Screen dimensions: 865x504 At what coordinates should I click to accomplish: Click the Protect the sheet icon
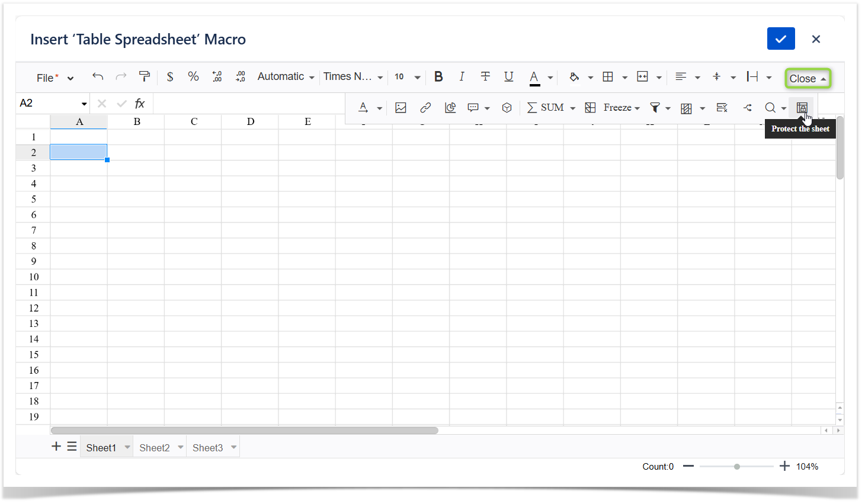802,108
